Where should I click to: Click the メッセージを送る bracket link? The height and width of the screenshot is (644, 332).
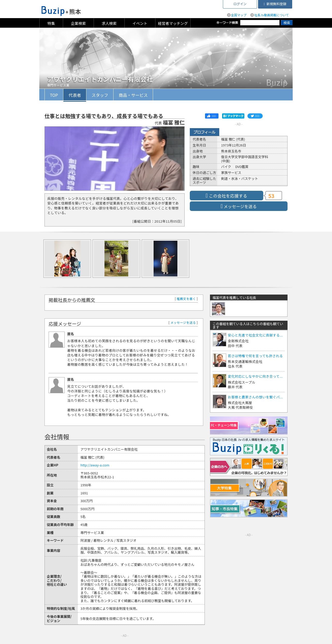click(x=183, y=323)
